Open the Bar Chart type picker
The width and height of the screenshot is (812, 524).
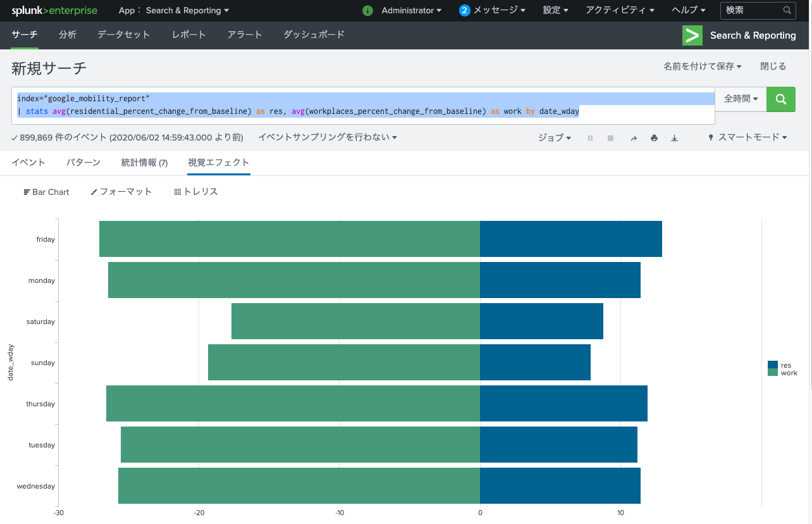[46, 192]
